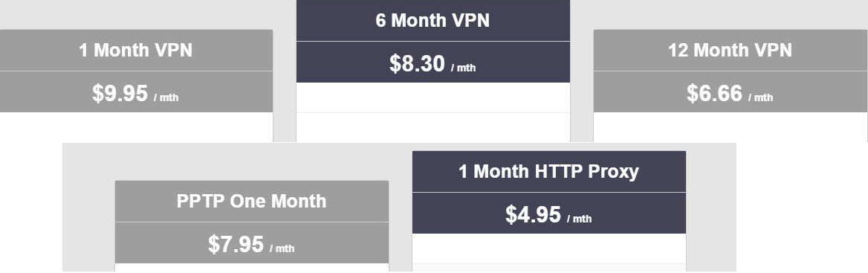Image resolution: width=868 pixels, height=273 pixels.
Task: Click the '/ mth' label beside $6.66
Action: (x=760, y=98)
